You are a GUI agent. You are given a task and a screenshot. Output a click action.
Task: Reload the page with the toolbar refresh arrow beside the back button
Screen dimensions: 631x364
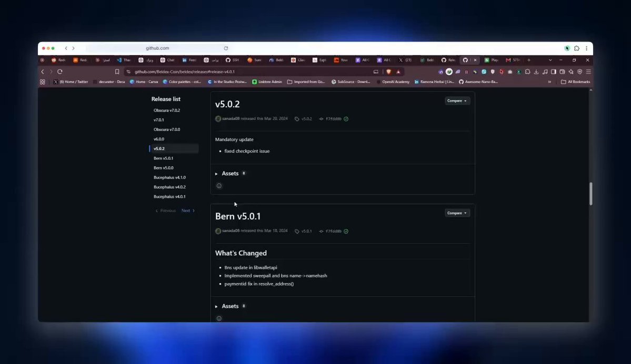[x=59, y=72]
